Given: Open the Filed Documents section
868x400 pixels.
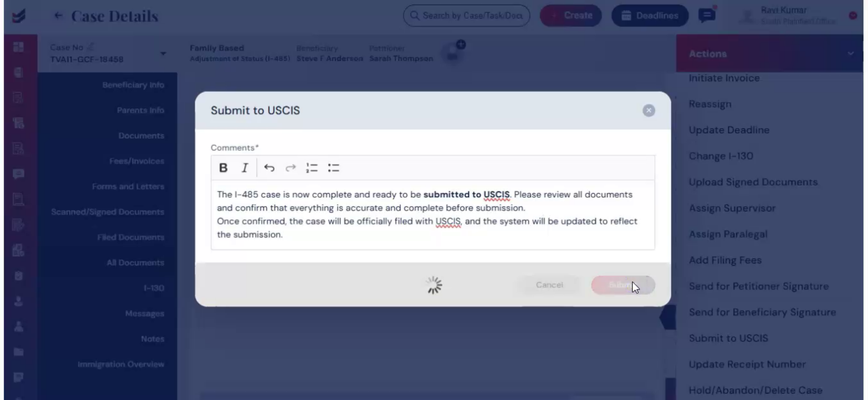Looking at the screenshot, I should 131,237.
